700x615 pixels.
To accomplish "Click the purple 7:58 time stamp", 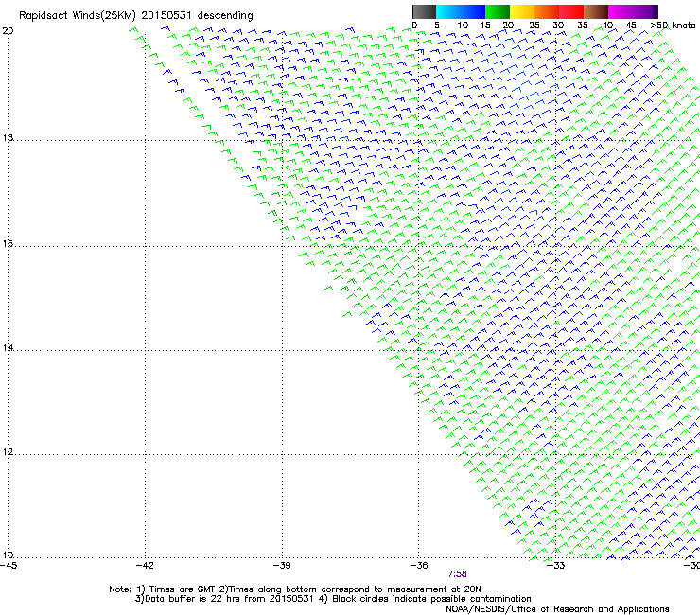I will [458, 574].
